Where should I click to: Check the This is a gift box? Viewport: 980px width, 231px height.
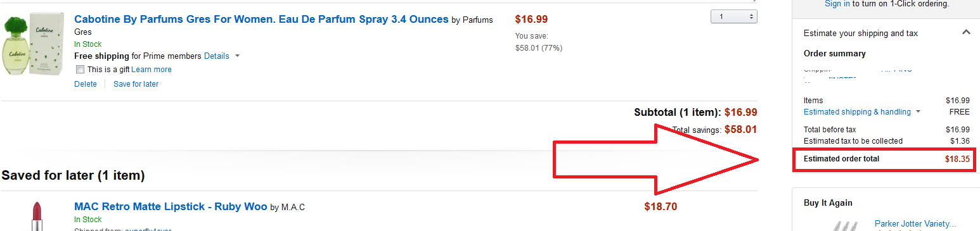point(80,70)
